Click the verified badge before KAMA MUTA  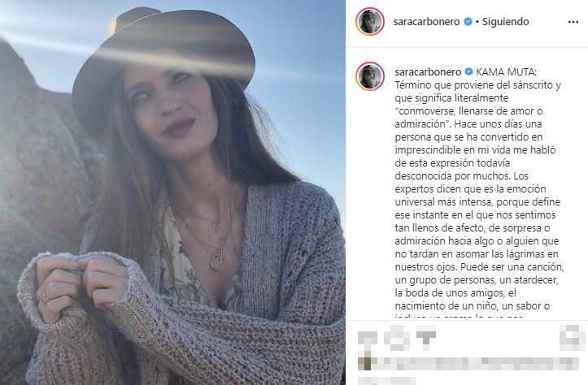468,71
